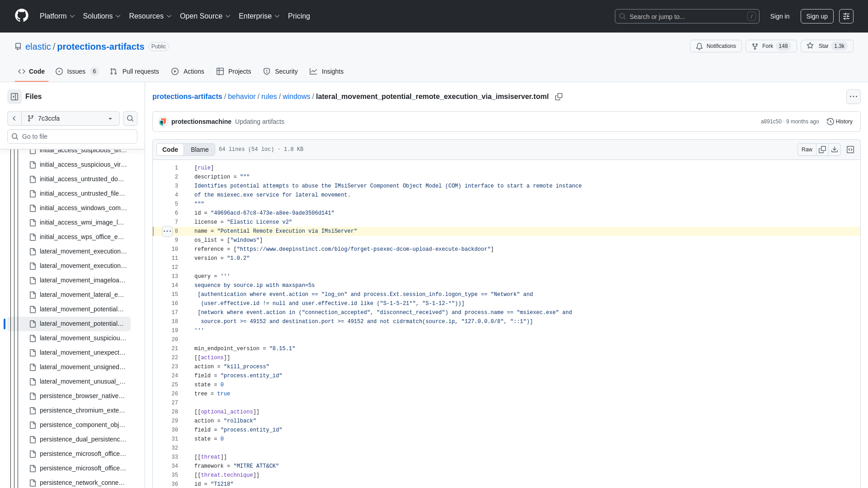Open the 7c3ccfa branch selector
Screen dimensions: 868x488
[x=70, y=118]
